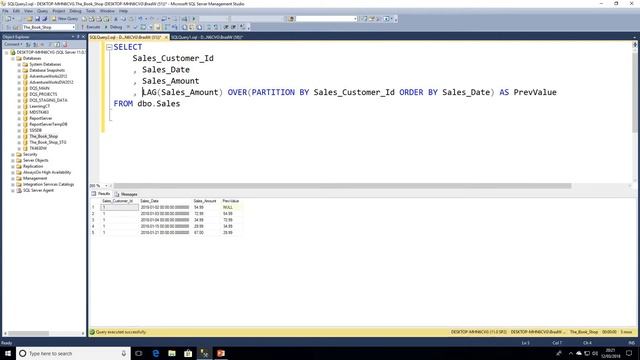Click the Open File toolbar icon
This screenshot has width=640, height=360.
pos(29,19)
